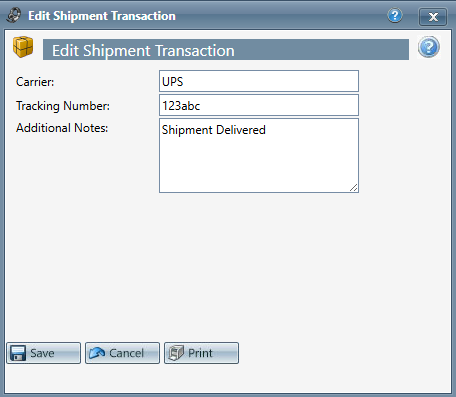Click the application logo icon in title bar

(x=14, y=15)
